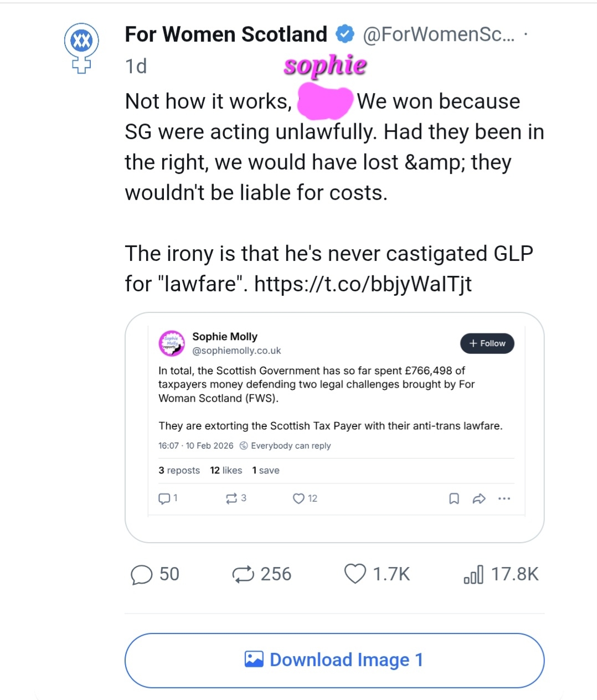Click the quoted post's reply icon
The height and width of the screenshot is (700, 597).
click(x=164, y=498)
